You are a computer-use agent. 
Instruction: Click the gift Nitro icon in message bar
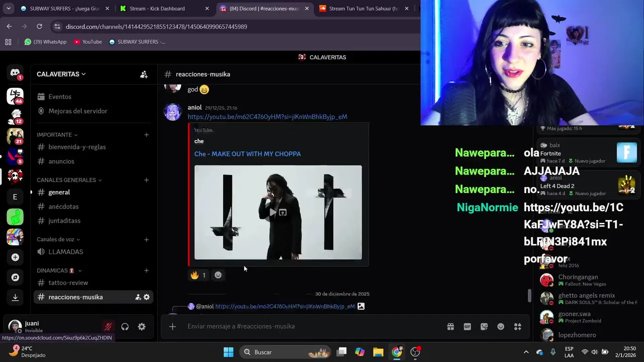coord(451,326)
